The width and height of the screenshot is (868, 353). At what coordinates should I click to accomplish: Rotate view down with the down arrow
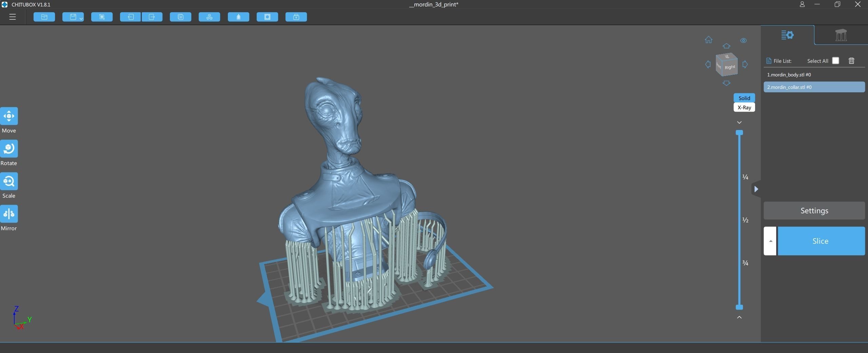tap(726, 83)
